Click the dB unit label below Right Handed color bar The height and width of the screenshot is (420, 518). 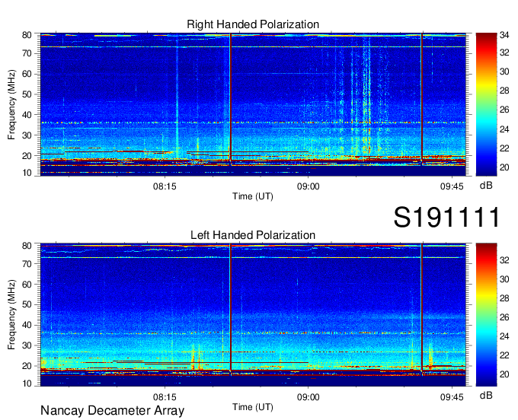(486, 186)
